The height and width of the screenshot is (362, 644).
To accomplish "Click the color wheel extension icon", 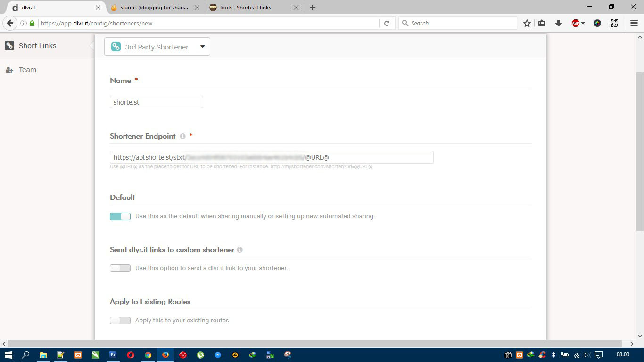I will (x=597, y=23).
